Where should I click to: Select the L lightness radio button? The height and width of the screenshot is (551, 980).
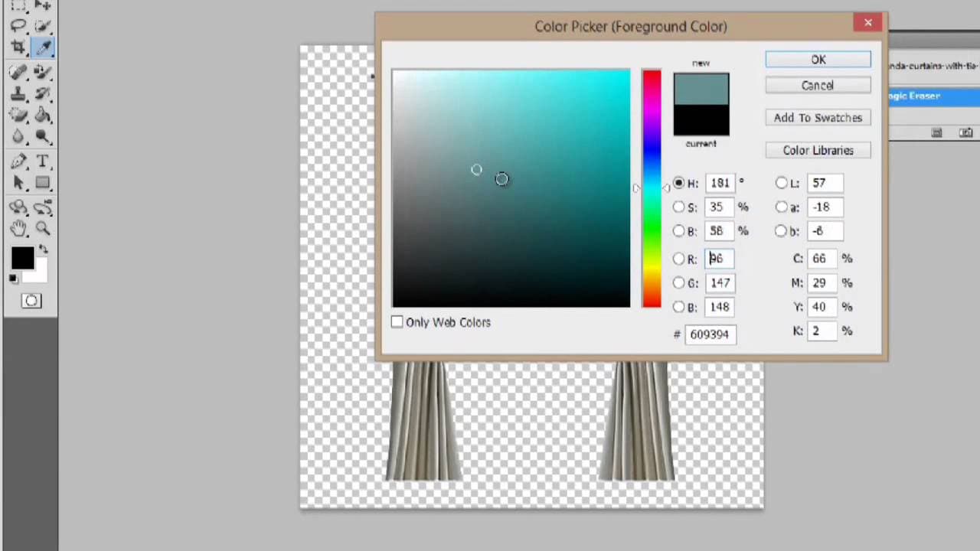781,184
